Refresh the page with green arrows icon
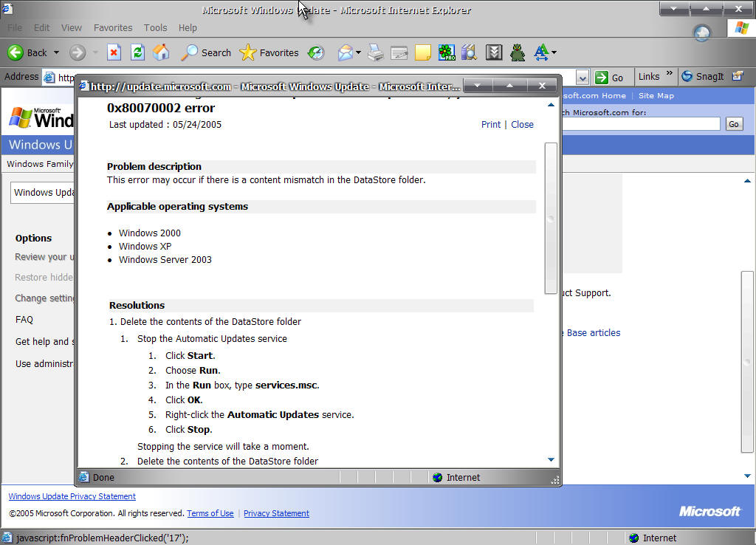The width and height of the screenshot is (756, 545). [x=138, y=52]
